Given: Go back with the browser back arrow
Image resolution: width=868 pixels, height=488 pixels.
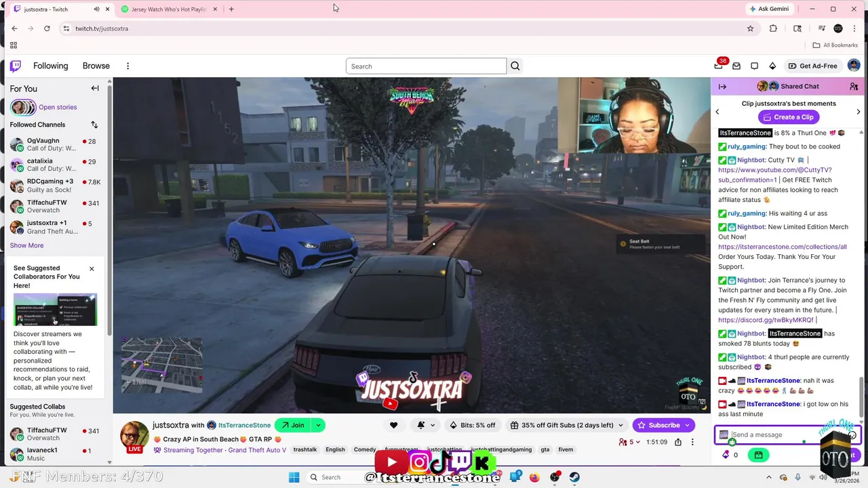Looking at the screenshot, I should click(14, 28).
